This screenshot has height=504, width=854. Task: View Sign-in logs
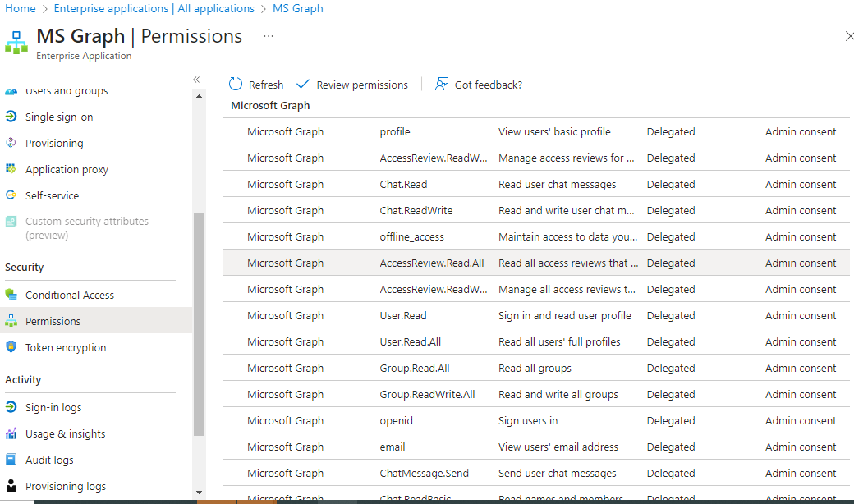[53, 407]
